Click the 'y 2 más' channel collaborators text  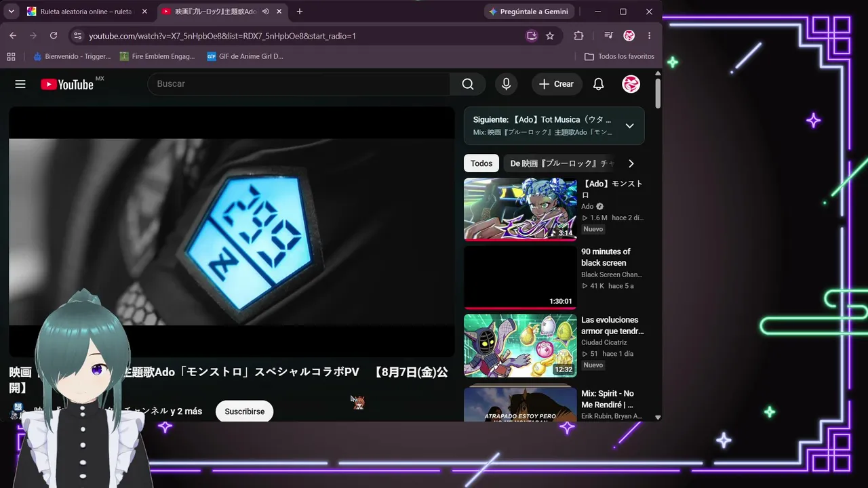click(x=186, y=411)
